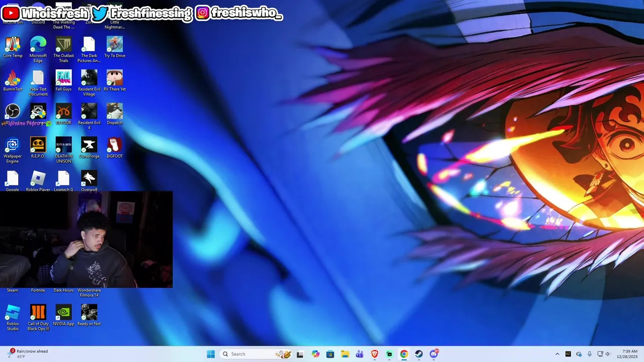Screen dimensions: 644x362
Task: Select the BIGFOOT game icon
Action: click(115, 148)
